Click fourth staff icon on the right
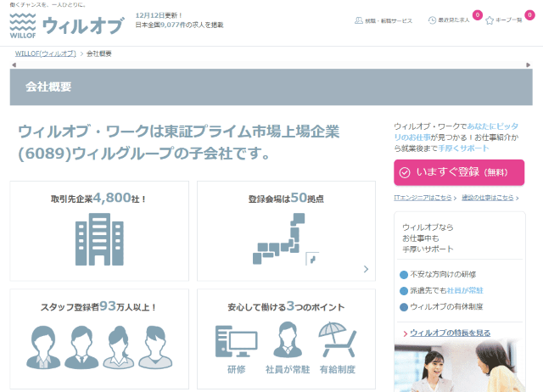Screen dimensions: 543x392 pos(155,347)
